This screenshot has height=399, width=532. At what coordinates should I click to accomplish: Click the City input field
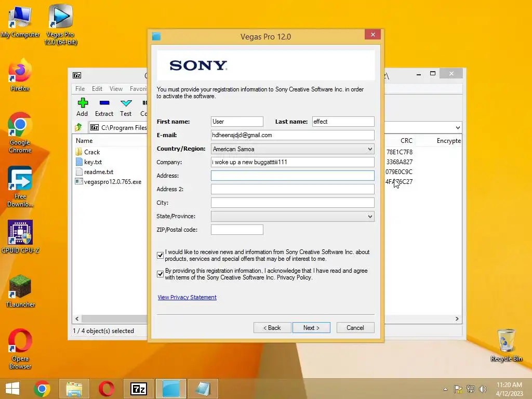tap(292, 203)
